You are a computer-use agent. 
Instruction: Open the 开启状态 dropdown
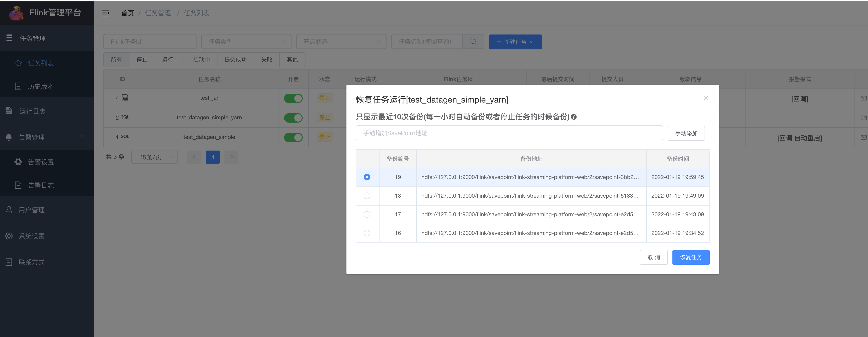[x=341, y=41]
